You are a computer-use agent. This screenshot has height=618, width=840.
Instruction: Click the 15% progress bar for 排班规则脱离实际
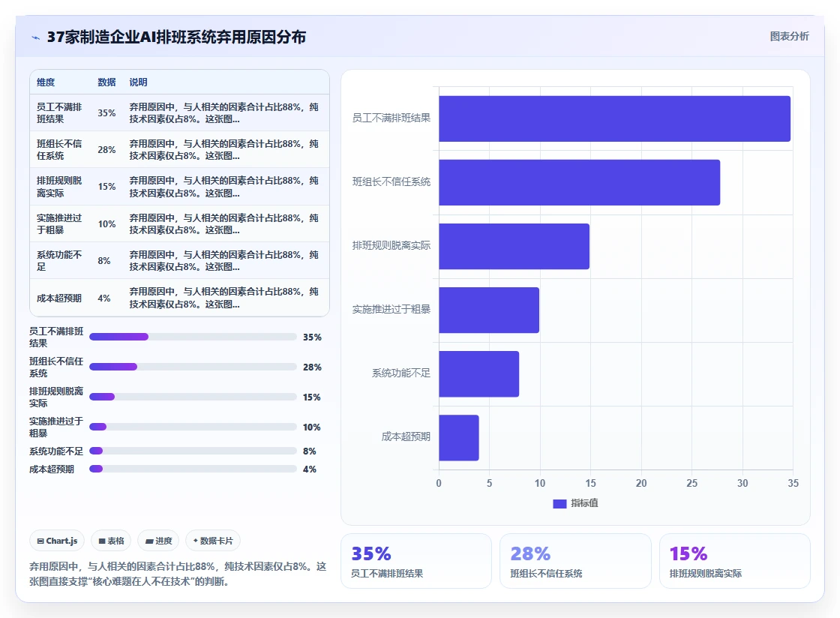click(193, 397)
